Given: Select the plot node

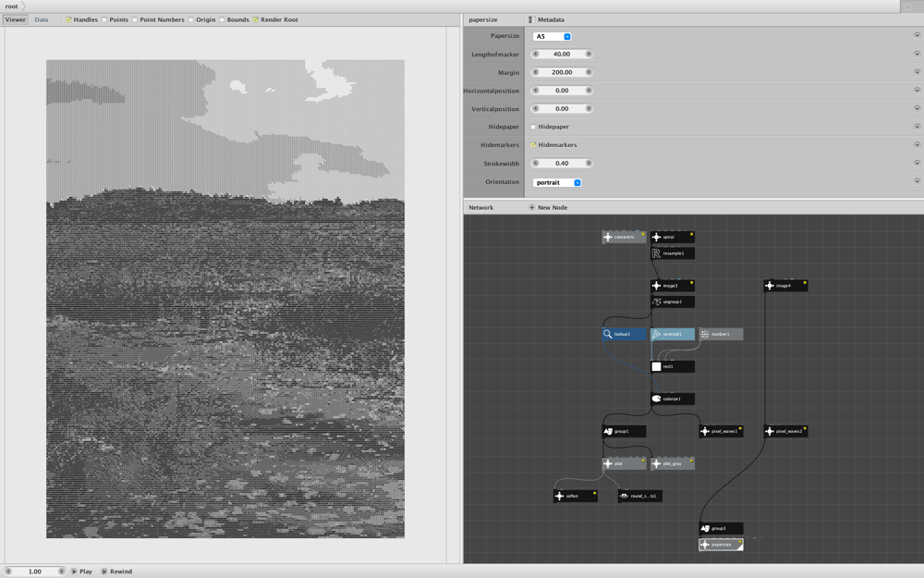Looking at the screenshot, I should coord(624,463).
